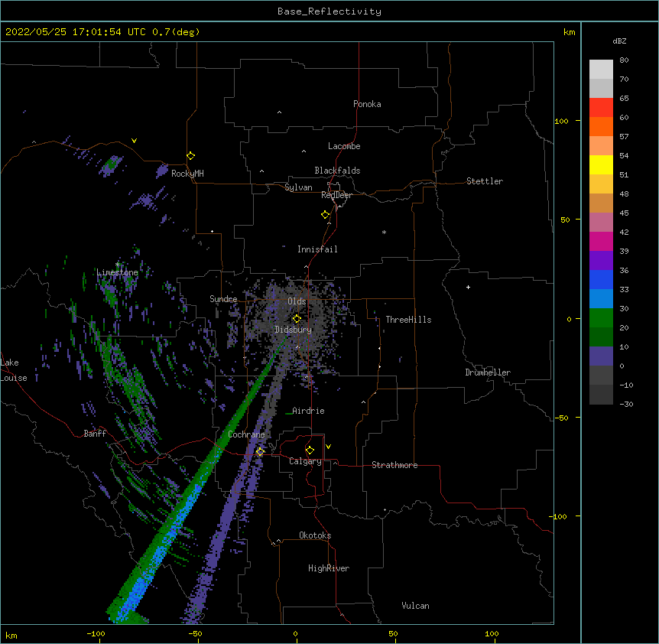Pick the blue swatch between 36 and 33
This screenshot has height=644, width=659.
601,279
